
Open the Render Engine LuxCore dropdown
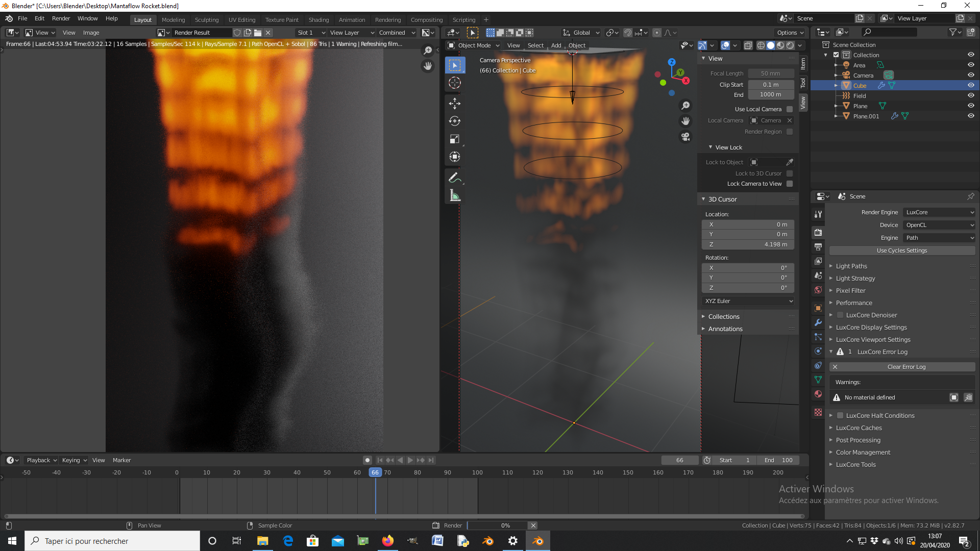939,212
